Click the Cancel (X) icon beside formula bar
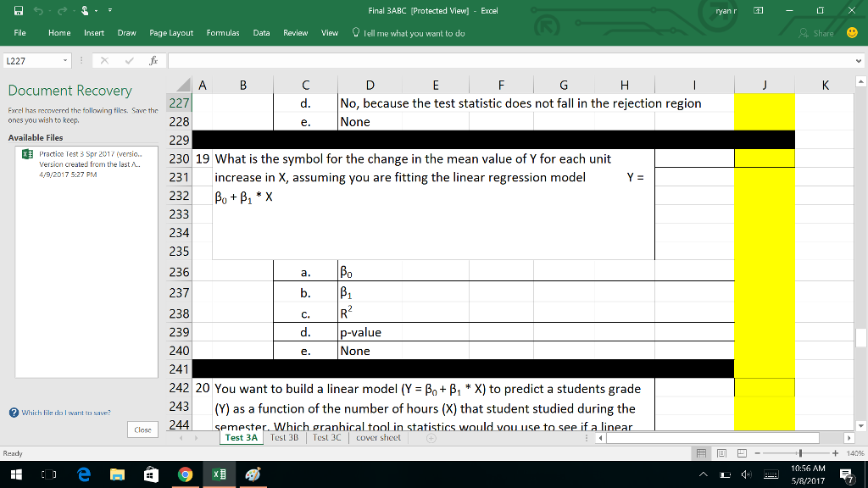 (103, 60)
